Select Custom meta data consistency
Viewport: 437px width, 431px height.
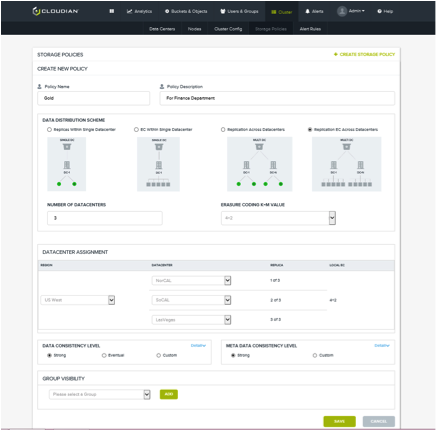coord(315,356)
